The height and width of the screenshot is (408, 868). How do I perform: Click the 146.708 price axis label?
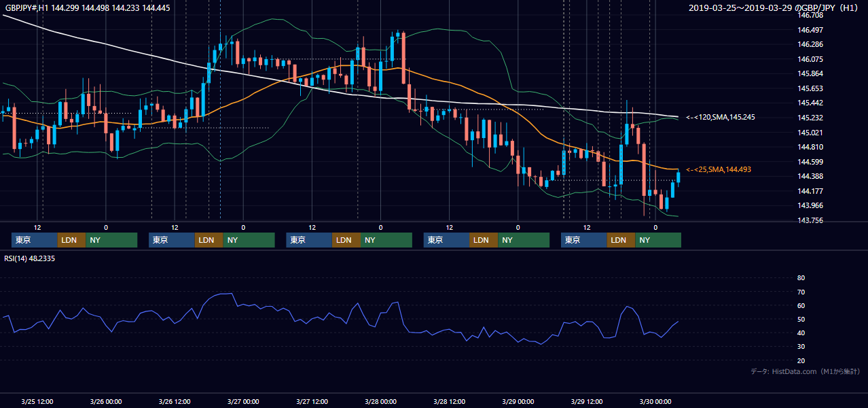[x=810, y=15]
